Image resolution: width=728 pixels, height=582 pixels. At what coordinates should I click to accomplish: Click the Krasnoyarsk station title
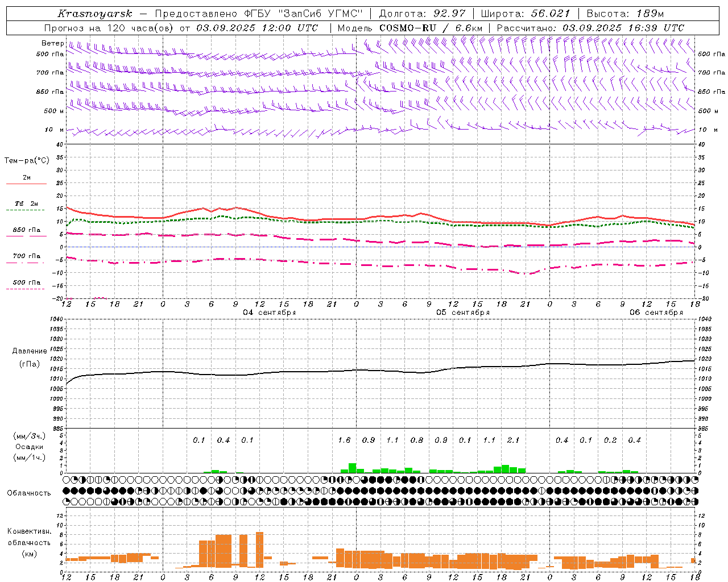[94, 14]
